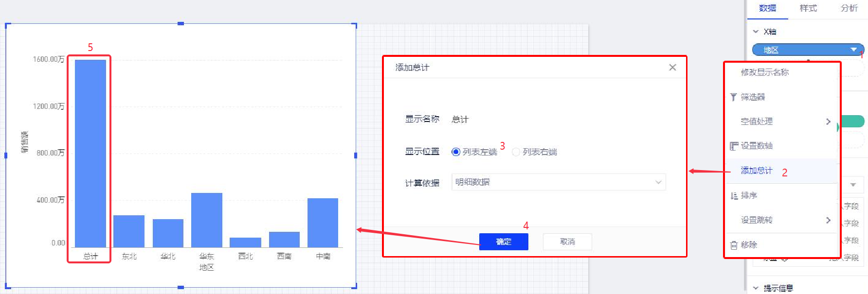This screenshot has width=868, height=294.
Task: Choose 添加总计 from the context menu
Action: (756, 171)
